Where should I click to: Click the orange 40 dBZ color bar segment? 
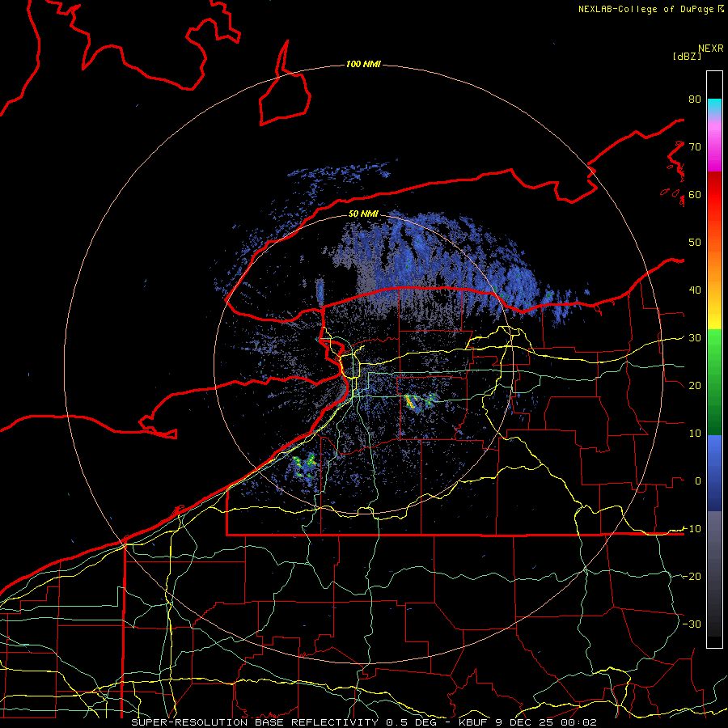714,284
